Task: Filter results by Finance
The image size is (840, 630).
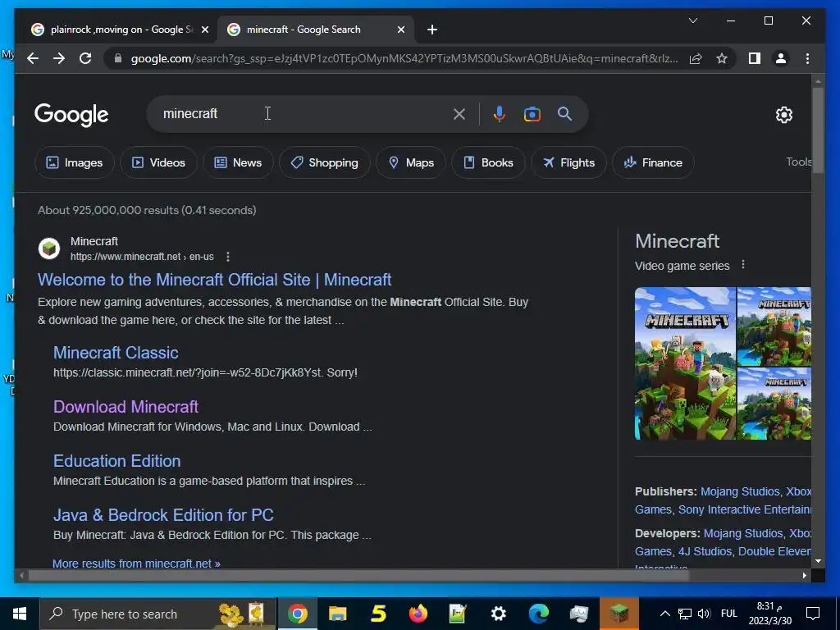Action: pyautogui.click(x=653, y=162)
